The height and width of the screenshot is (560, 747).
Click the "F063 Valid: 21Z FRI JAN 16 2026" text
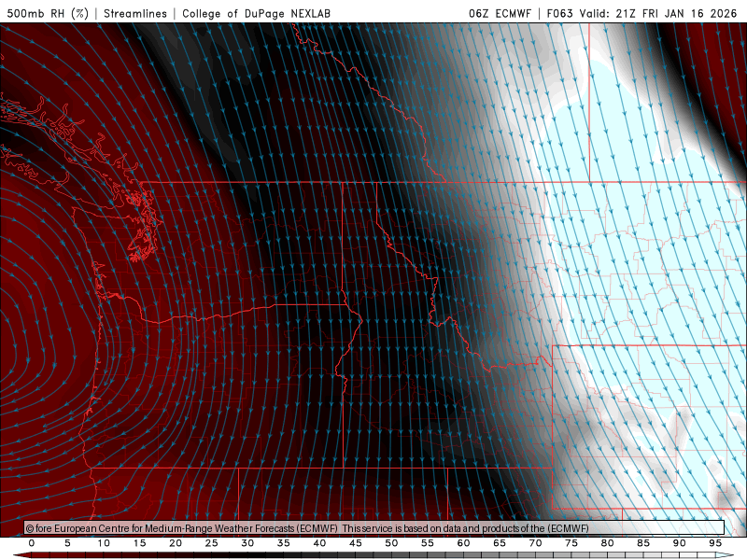(641, 13)
